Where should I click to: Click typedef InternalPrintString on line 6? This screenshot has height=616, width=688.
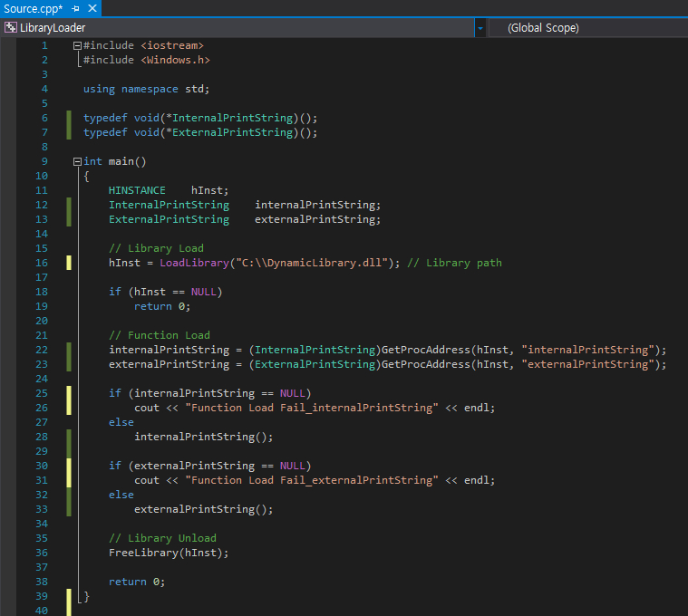[200, 118]
